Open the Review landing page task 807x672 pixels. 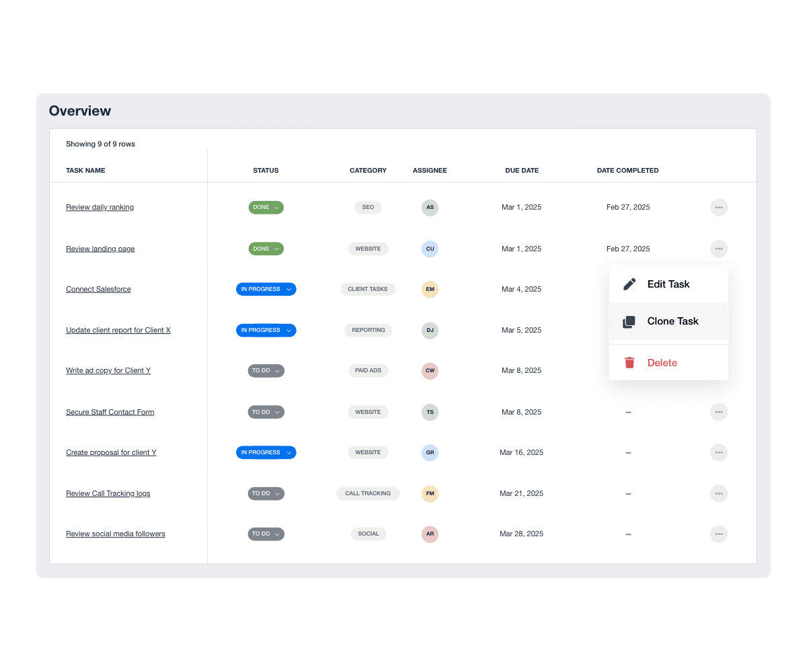[x=100, y=249]
